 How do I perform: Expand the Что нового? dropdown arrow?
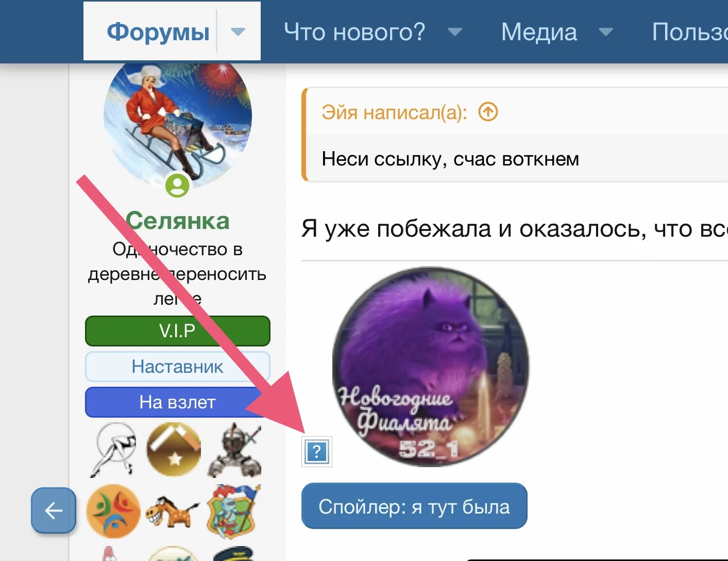point(455,32)
